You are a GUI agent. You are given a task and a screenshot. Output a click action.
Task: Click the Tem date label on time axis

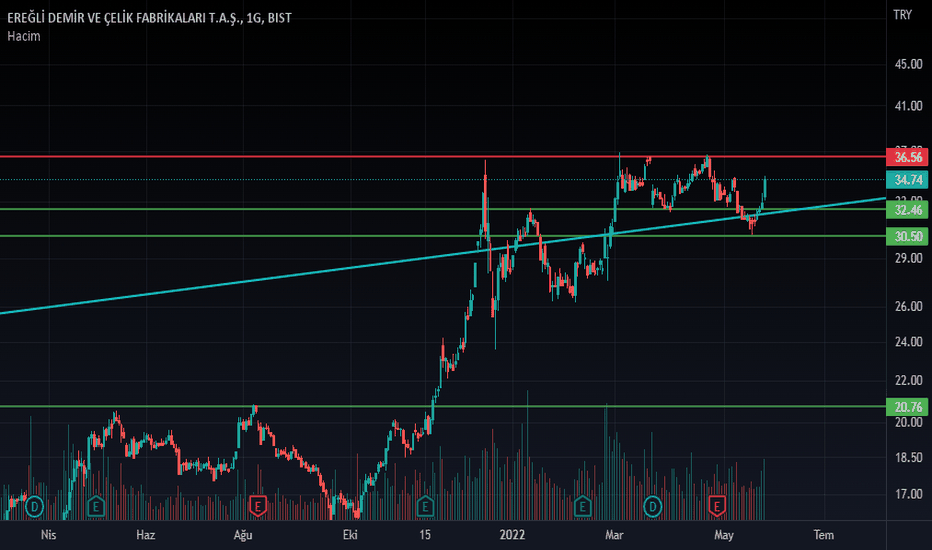click(823, 535)
